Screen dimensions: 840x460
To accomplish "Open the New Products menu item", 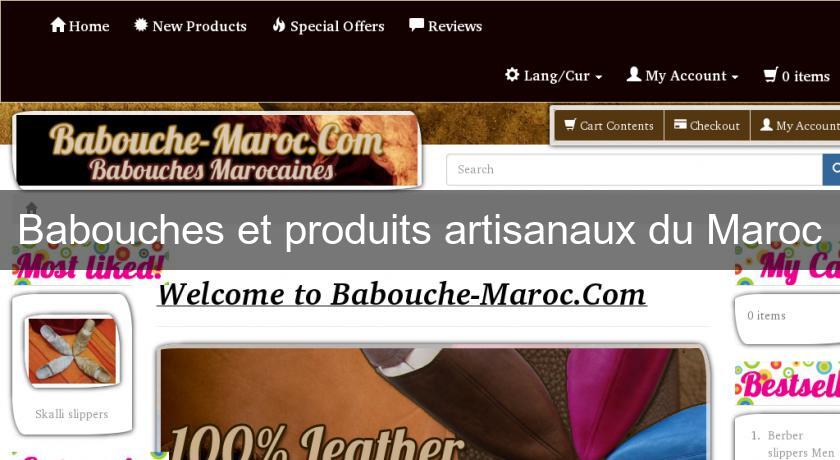I will coord(190,26).
